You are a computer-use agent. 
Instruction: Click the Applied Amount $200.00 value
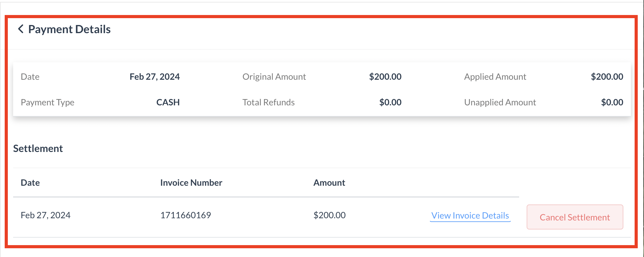(607, 77)
